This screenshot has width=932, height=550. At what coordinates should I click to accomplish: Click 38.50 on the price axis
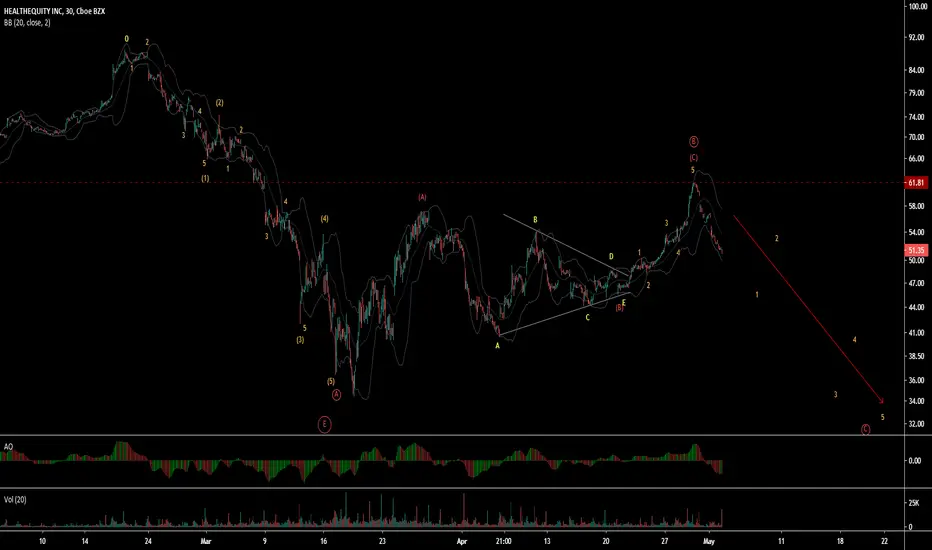916,356
